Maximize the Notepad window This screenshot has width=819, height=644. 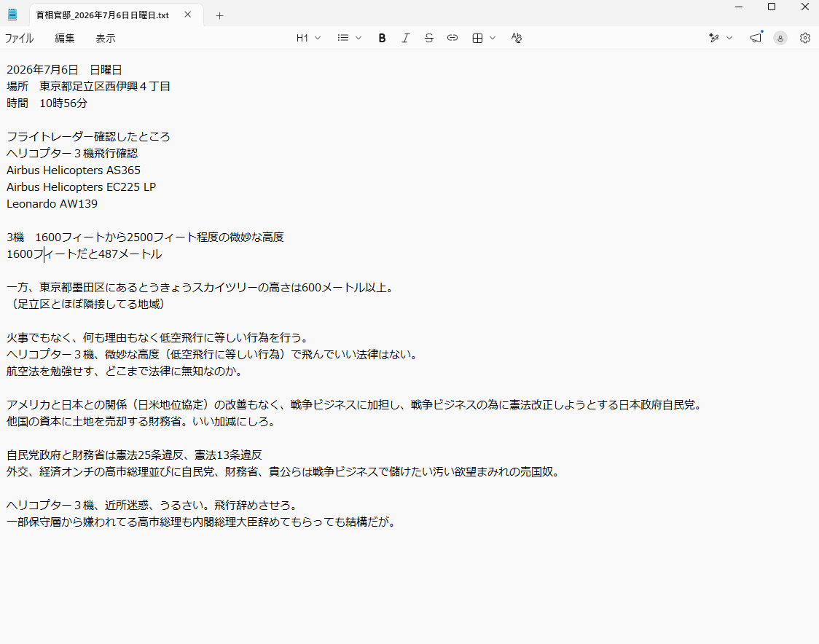(772, 7)
